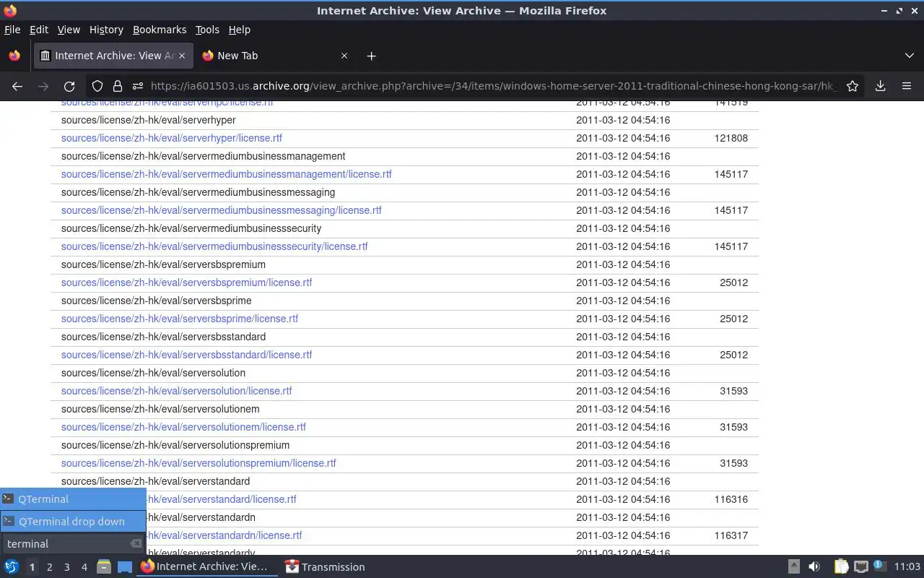924x578 pixels.
Task: Open serversbspremium/license.rtf link
Action: (187, 282)
